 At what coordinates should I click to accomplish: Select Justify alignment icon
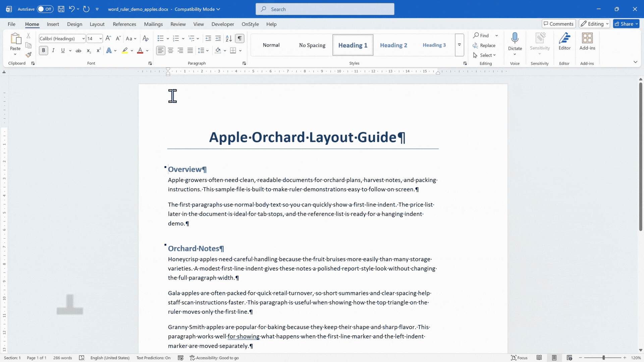click(x=190, y=51)
